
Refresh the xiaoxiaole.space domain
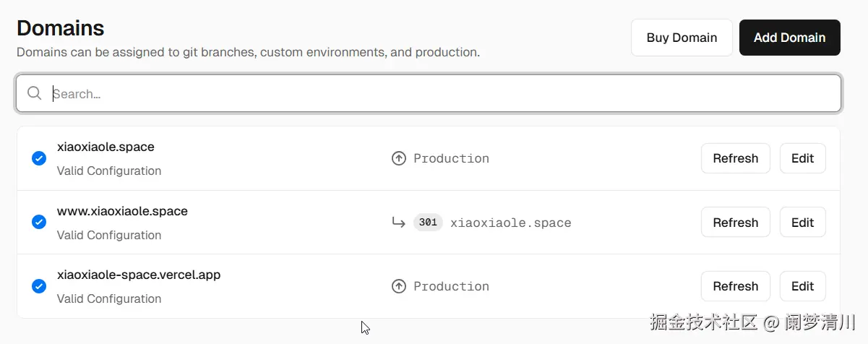point(735,158)
